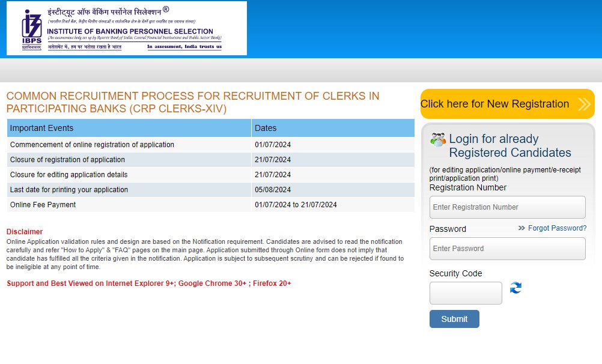Click inside the Enter Registration Number field
This screenshot has width=602, height=364.
(507, 207)
